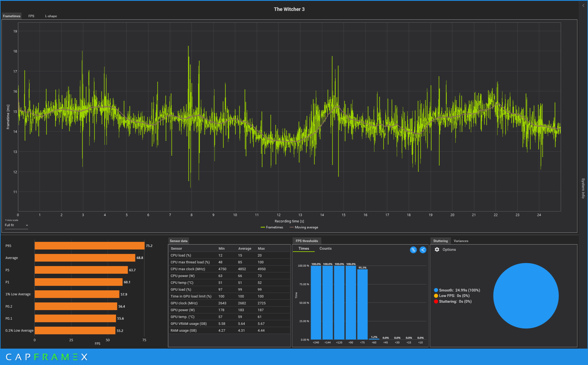Expand the System Info side panel
588x365 pixels.
[x=583, y=188]
